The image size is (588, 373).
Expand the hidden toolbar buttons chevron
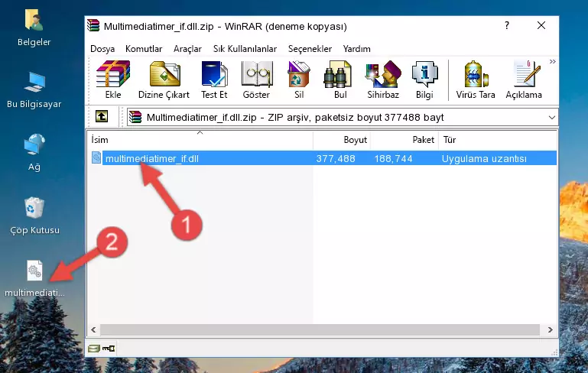point(552,61)
